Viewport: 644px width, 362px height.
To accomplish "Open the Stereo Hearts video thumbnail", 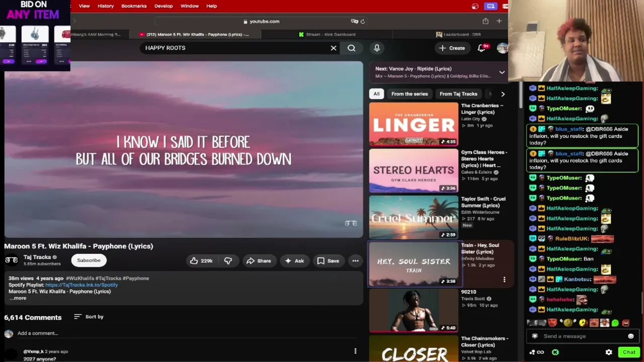I will point(414,171).
